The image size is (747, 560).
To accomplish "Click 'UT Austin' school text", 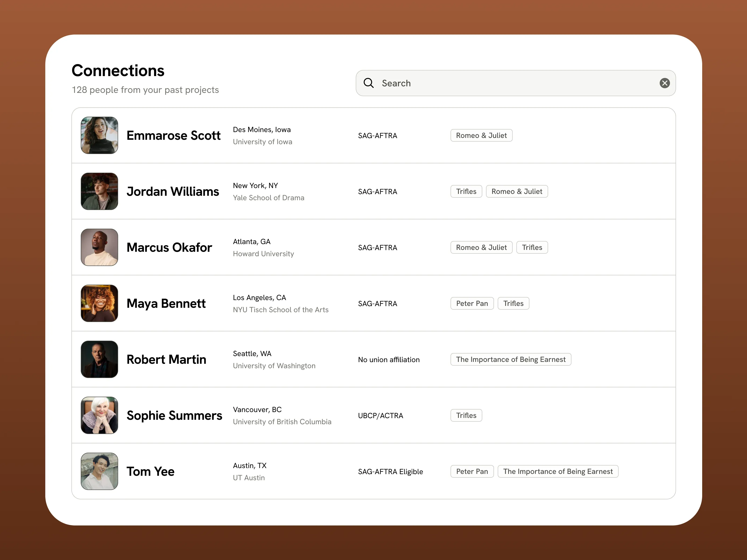I will point(249,478).
